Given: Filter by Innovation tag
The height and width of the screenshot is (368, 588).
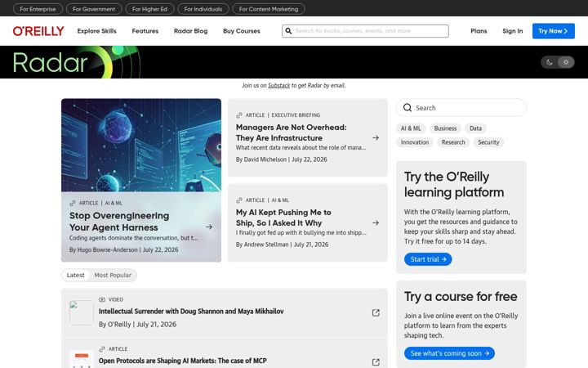Looking at the screenshot, I should [414, 142].
